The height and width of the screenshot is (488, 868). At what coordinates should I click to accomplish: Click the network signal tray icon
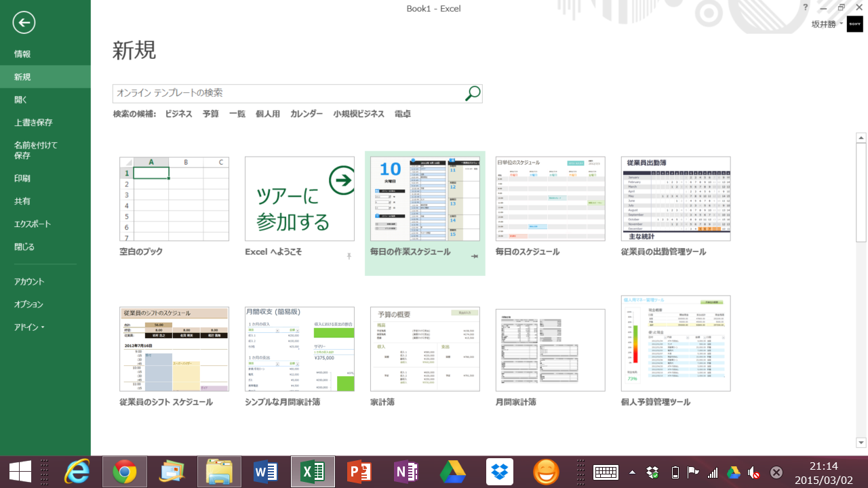[713, 472]
